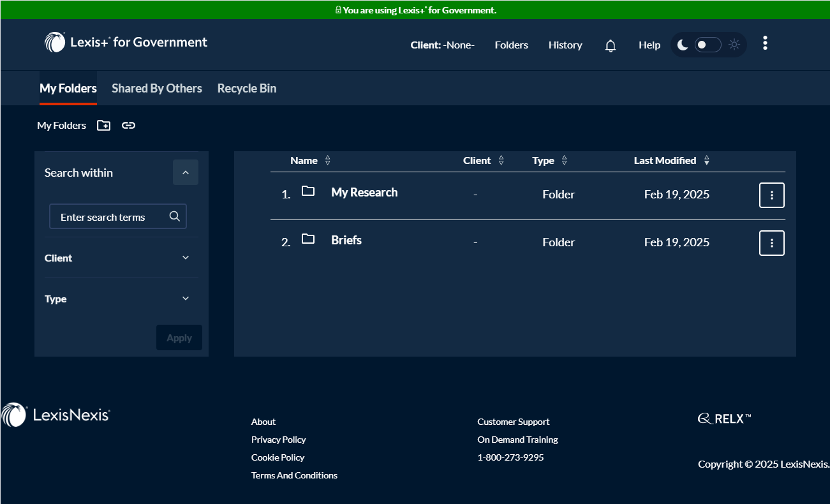Viewport: 830px width, 504px height.
Task: Open the notifications bell
Action: tap(611, 46)
